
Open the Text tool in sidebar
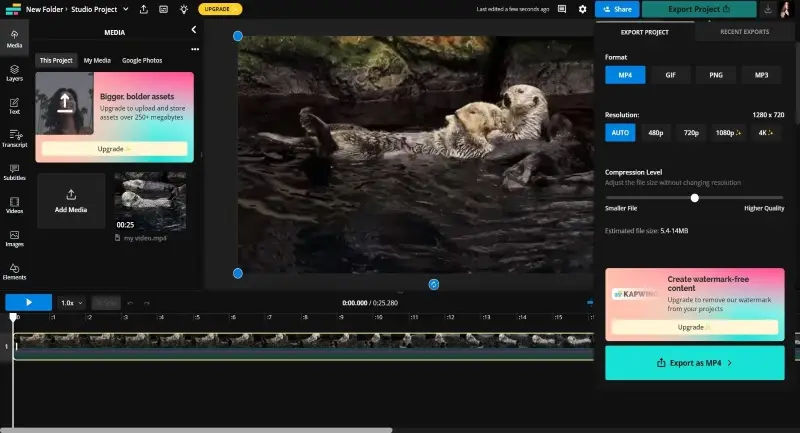14,106
